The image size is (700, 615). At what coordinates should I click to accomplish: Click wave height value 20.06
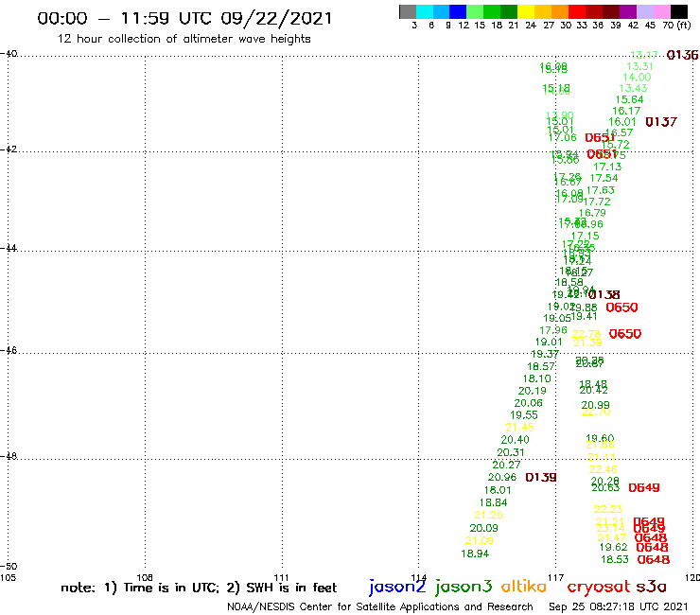pos(528,403)
